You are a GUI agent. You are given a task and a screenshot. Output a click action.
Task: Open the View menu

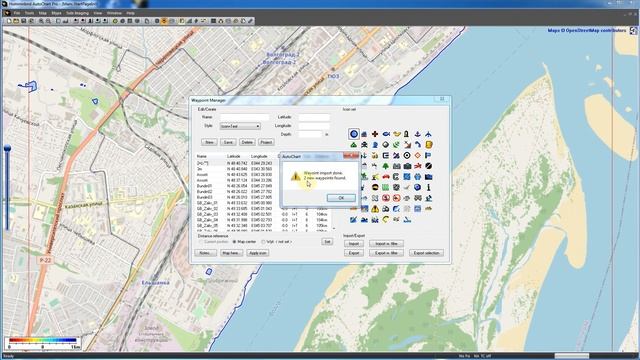[x=98, y=13]
